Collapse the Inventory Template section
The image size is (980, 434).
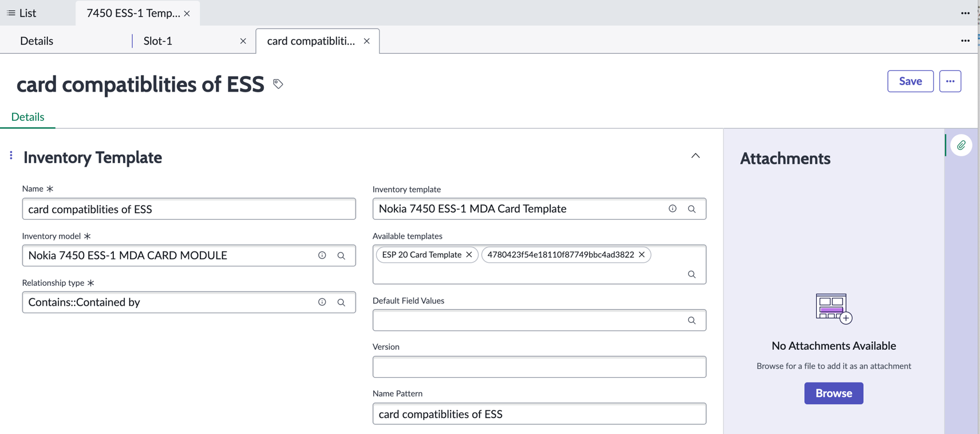(x=696, y=156)
